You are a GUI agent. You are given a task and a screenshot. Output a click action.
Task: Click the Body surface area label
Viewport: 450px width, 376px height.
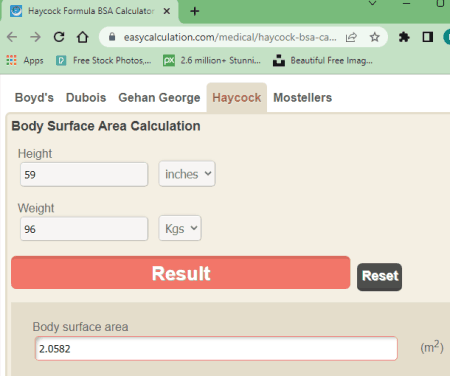coord(80,327)
